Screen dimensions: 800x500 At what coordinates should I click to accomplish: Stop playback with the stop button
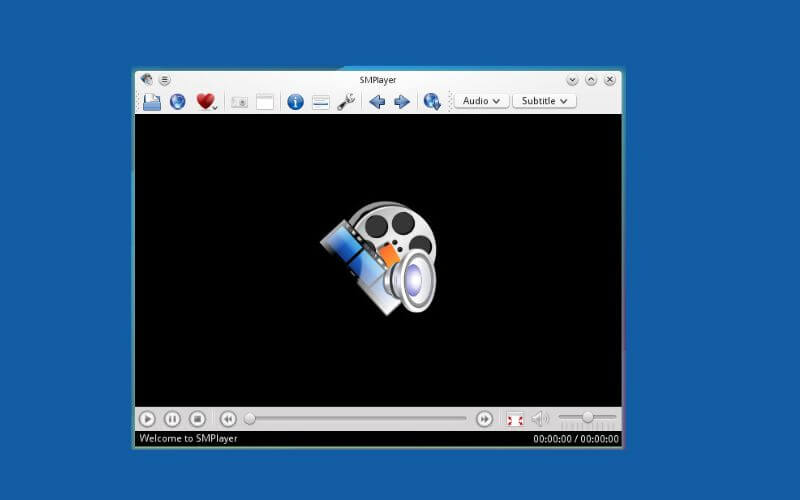point(198,419)
